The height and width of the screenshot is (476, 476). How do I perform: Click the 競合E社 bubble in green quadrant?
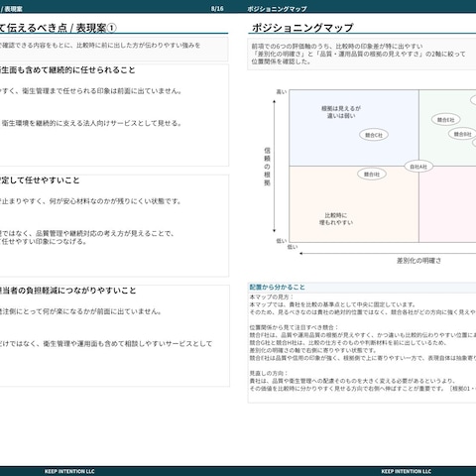point(445,120)
